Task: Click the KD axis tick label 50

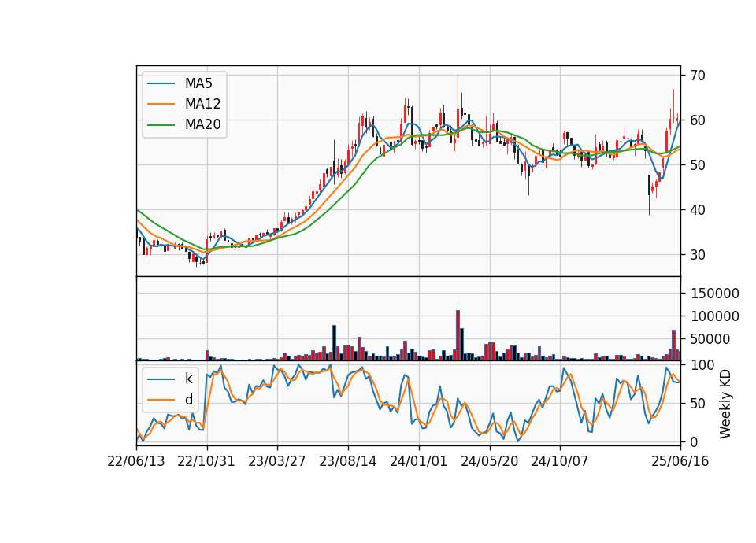Action: point(698,403)
